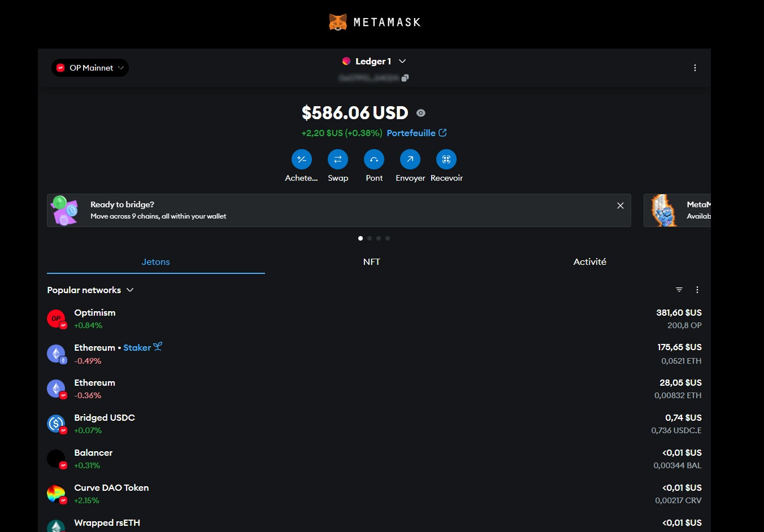Click the Optimism token icon
This screenshot has width=764, height=532.
[57, 319]
